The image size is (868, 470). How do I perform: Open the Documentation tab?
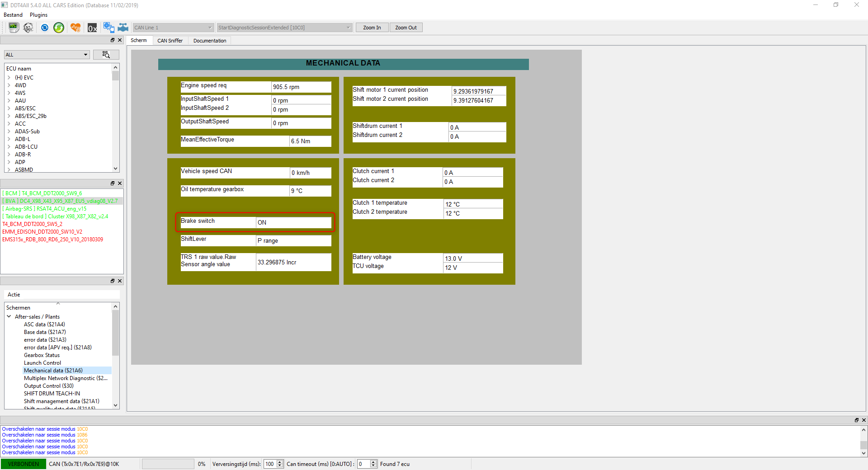(x=210, y=41)
